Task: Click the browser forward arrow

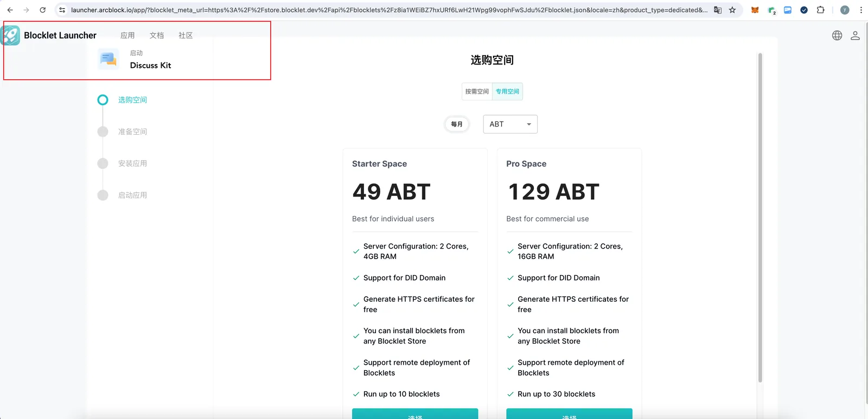Action: 26,10
